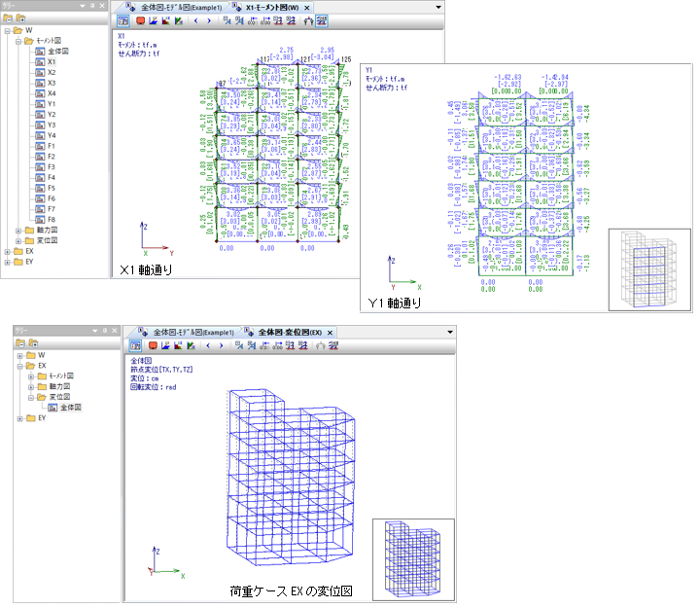Open top tree panel options dropdown arrow
The height and width of the screenshot is (608, 700).
[80, 5]
